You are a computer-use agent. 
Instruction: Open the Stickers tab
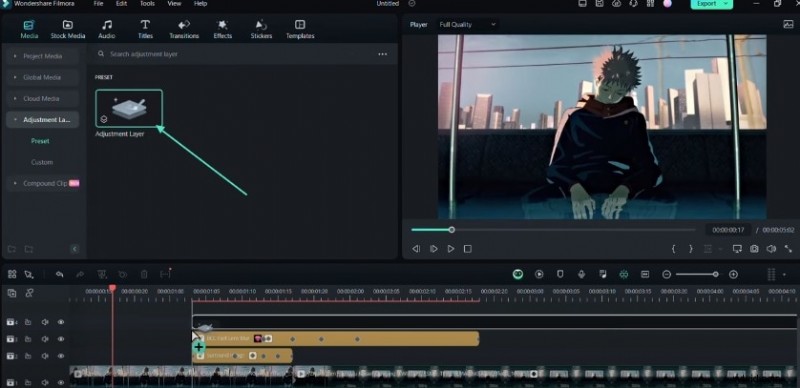pyautogui.click(x=261, y=30)
